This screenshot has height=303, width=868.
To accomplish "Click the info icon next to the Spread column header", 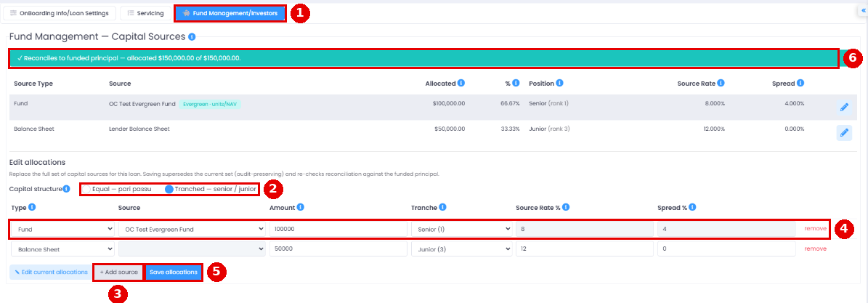I will click(800, 83).
